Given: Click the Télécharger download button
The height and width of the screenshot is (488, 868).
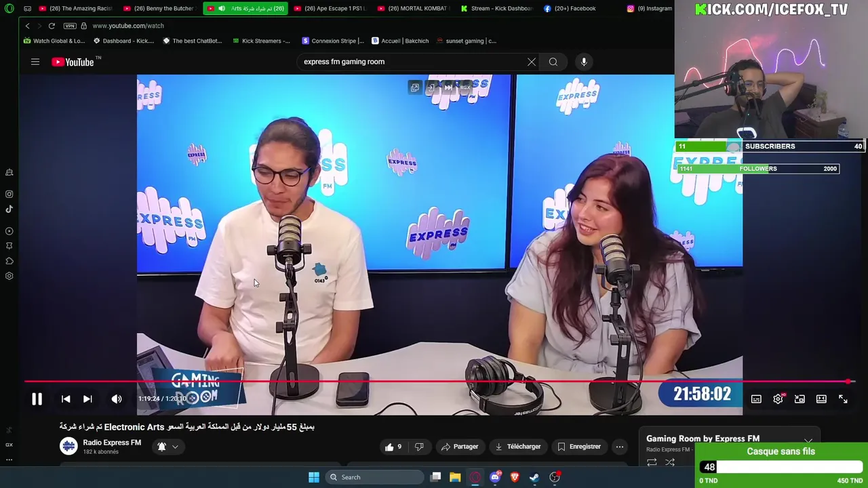Looking at the screenshot, I should point(518,447).
